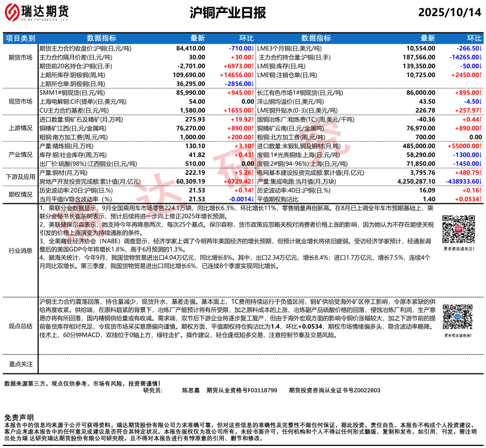Click the 观点总结 section label
This screenshot has width=486, height=448.
(20, 325)
